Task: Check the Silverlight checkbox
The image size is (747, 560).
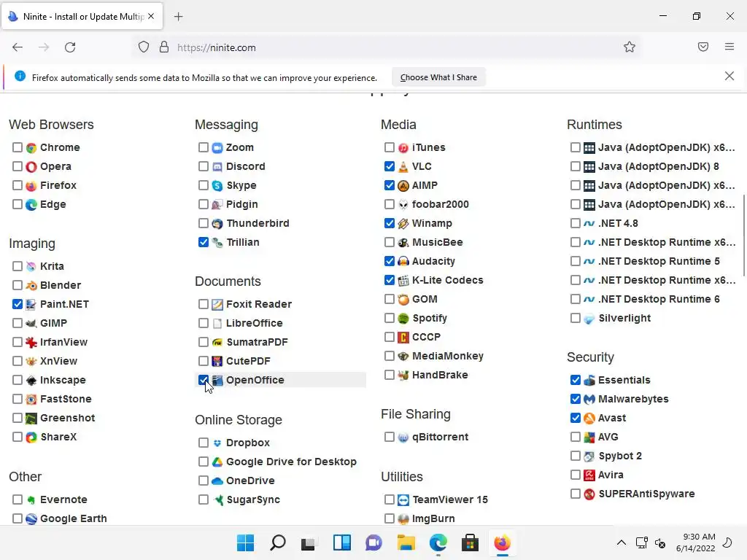Action: [x=575, y=318]
